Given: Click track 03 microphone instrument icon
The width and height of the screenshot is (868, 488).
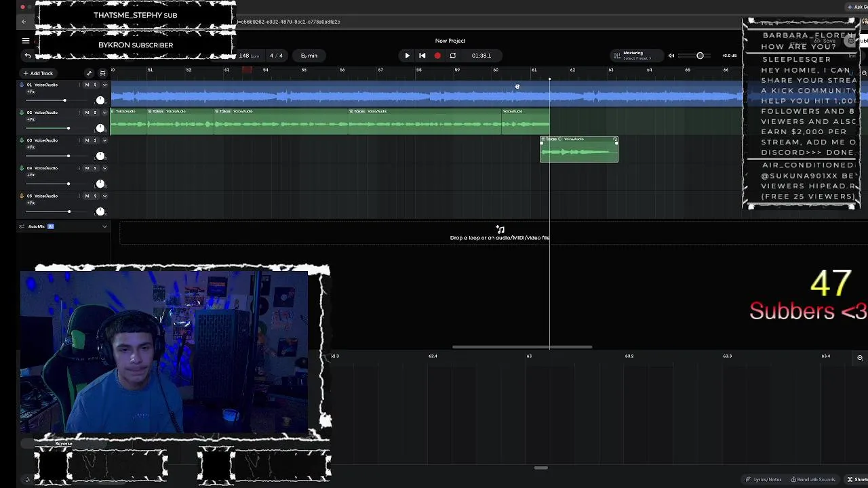Looking at the screenshot, I should tap(22, 140).
